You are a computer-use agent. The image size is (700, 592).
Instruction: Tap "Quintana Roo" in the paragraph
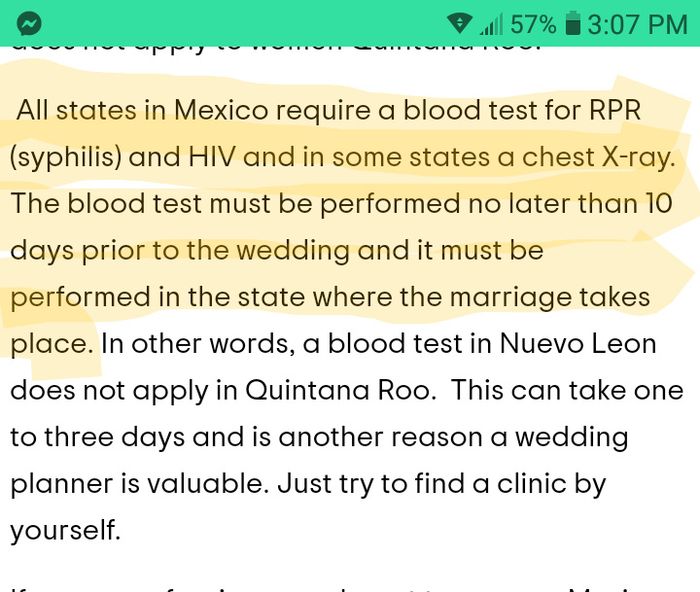click(x=338, y=391)
